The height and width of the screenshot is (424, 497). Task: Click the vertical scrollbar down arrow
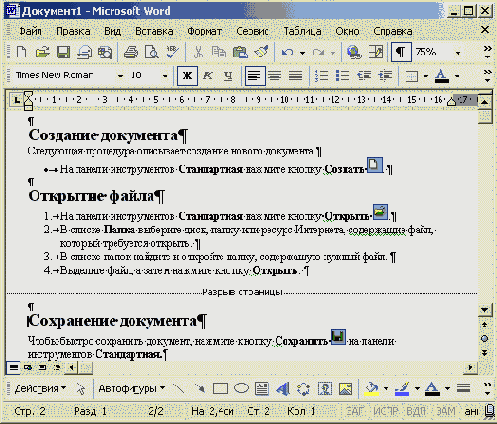click(x=485, y=310)
